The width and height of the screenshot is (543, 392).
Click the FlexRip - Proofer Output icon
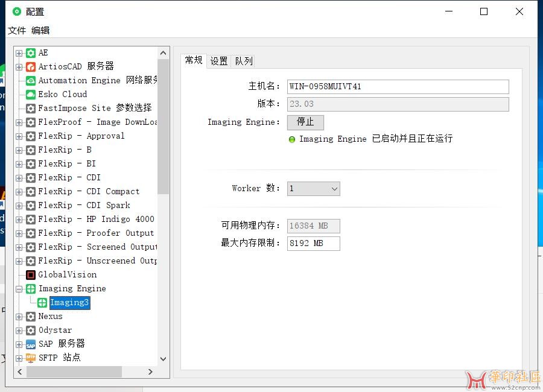[31, 233]
